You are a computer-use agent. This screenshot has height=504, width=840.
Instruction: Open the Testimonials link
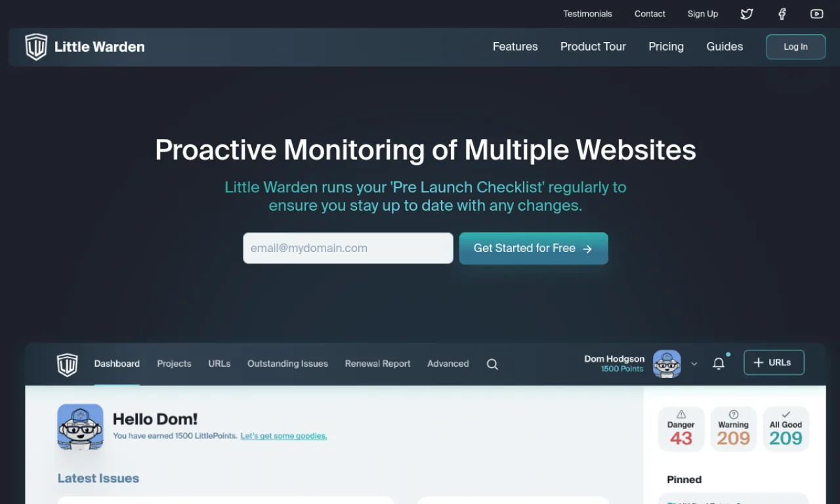coord(587,14)
